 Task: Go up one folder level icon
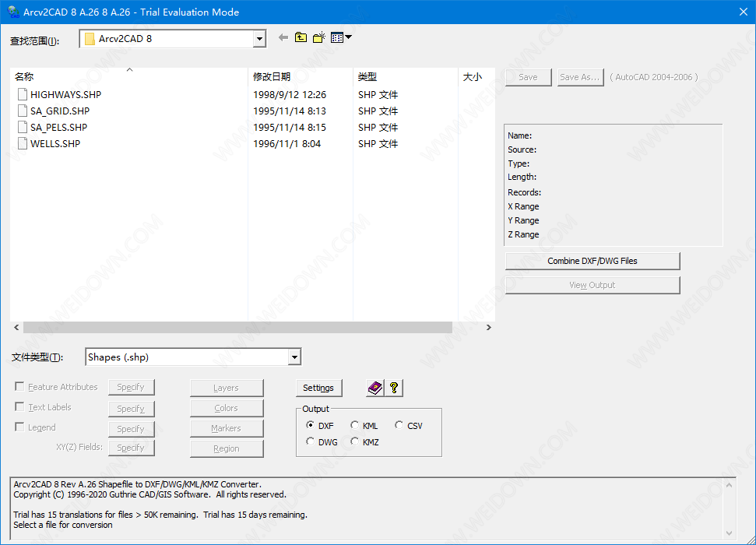tap(301, 37)
